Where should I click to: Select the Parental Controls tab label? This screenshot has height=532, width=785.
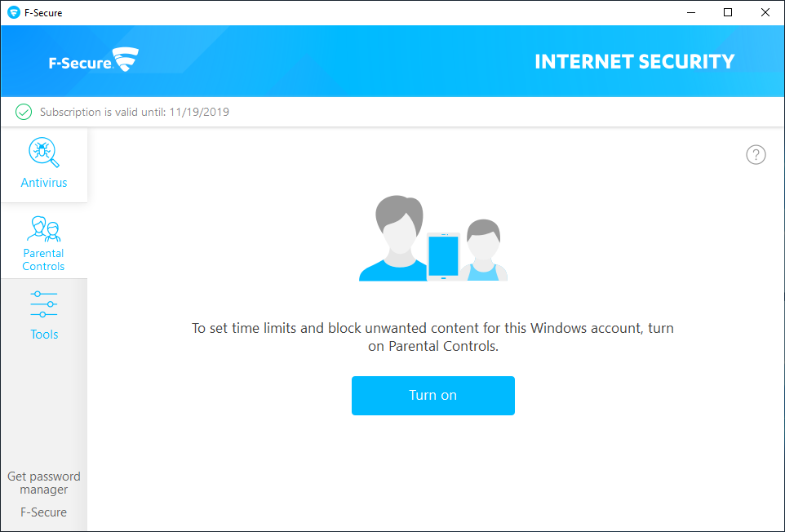point(43,259)
